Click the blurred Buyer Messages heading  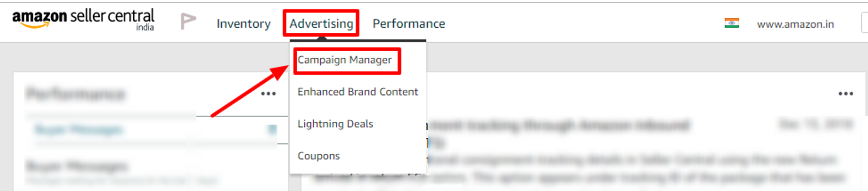(77, 166)
